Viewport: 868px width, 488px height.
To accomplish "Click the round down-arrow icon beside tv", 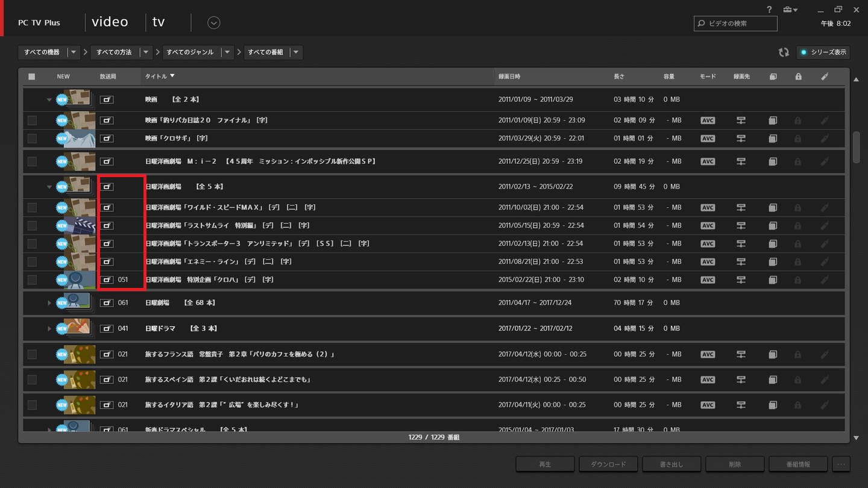I will click(x=213, y=23).
